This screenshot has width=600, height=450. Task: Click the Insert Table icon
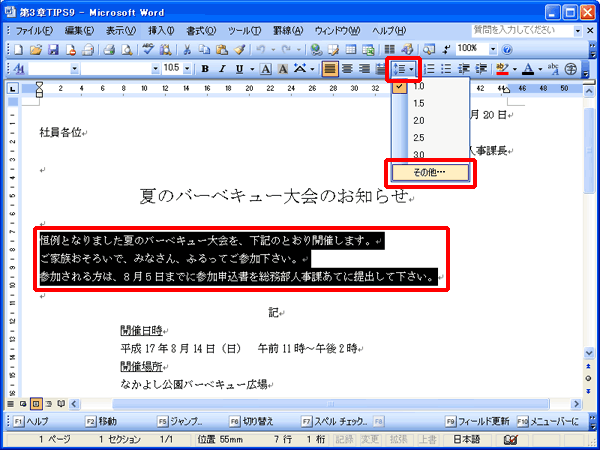pyautogui.click(x=351, y=49)
